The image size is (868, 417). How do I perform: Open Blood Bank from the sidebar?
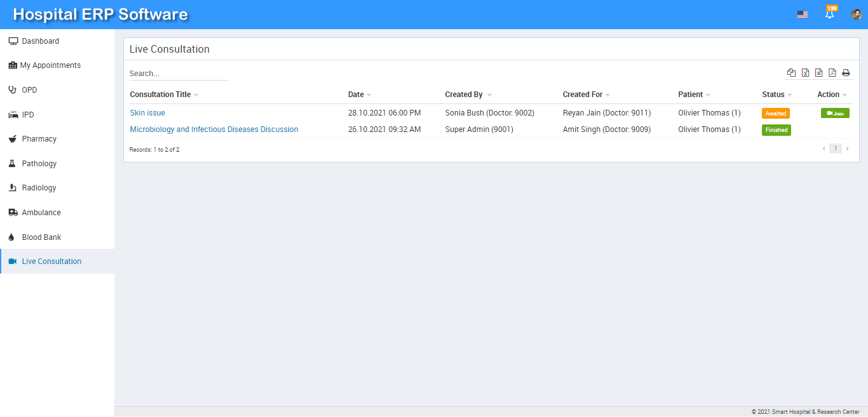coord(41,237)
